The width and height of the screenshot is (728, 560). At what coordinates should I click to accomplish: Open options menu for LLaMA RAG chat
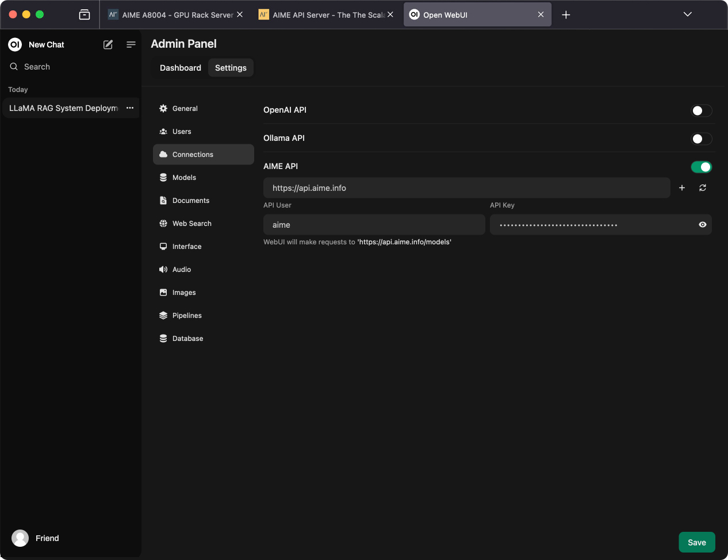pyautogui.click(x=130, y=108)
